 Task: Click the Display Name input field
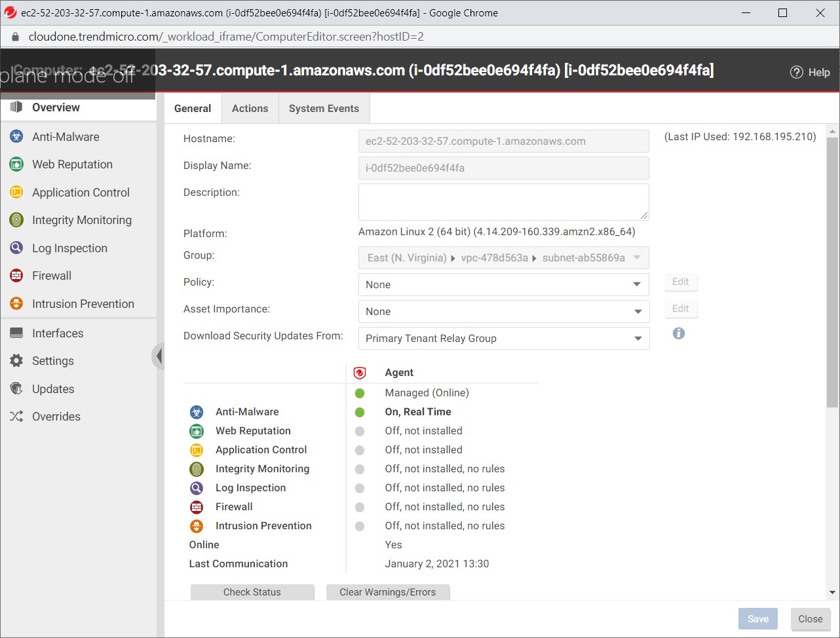coord(503,168)
